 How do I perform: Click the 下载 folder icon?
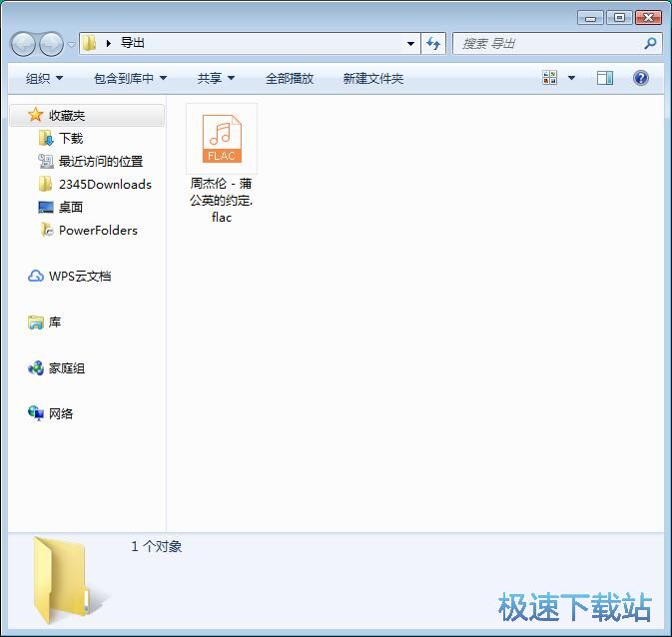click(x=46, y=138)
